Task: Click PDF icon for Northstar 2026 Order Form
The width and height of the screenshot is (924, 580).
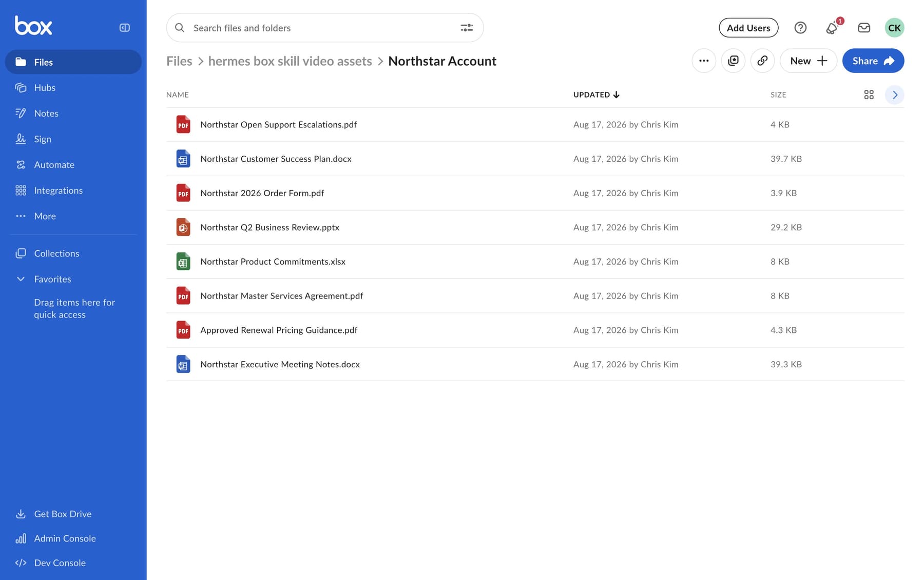Action: [x=183, y=193]
